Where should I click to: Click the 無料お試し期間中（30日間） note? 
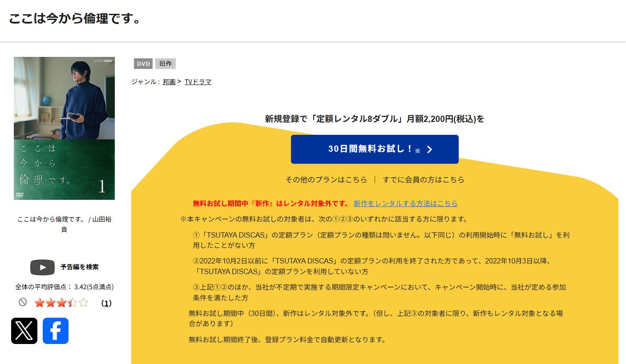(x=376, y=318)
